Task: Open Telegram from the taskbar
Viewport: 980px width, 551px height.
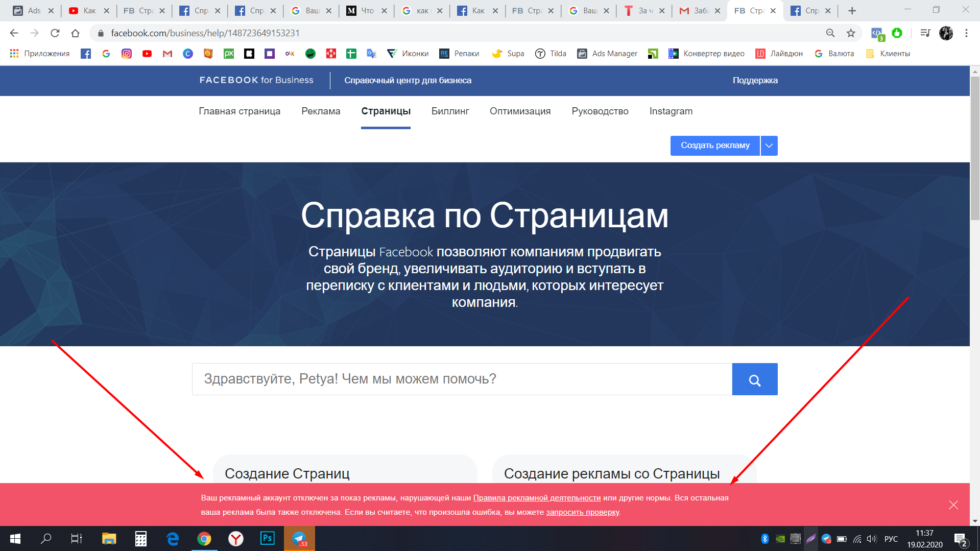Action: click(x=299, y=539)
